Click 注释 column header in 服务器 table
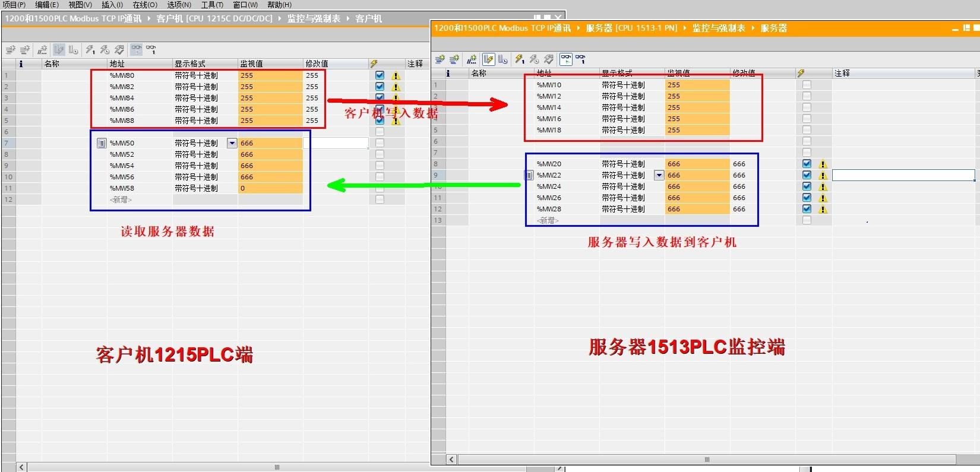 click(x=903, y=73)
